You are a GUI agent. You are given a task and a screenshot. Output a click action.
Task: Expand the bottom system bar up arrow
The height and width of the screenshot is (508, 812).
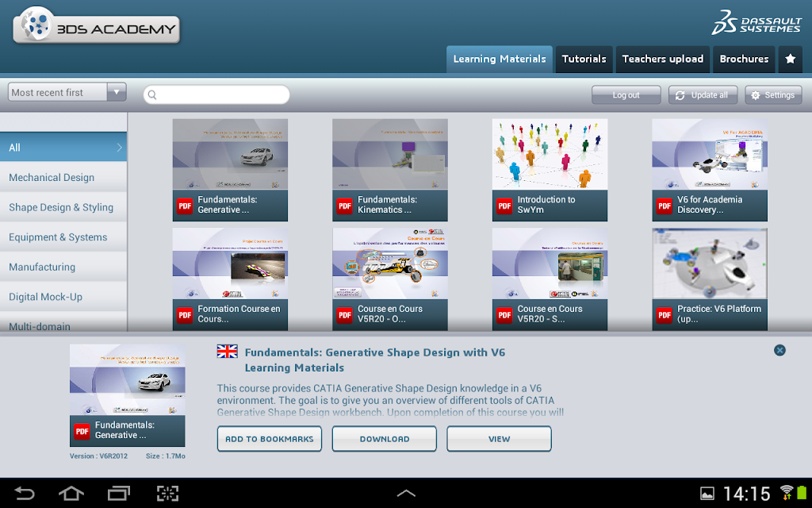click(x=406, y=493)
